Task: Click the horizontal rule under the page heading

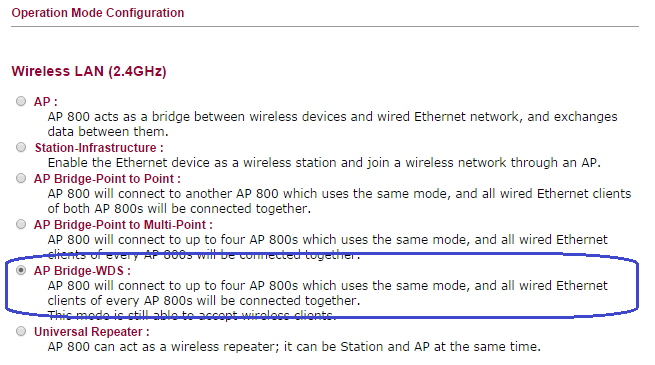Action: coord(325,26)
